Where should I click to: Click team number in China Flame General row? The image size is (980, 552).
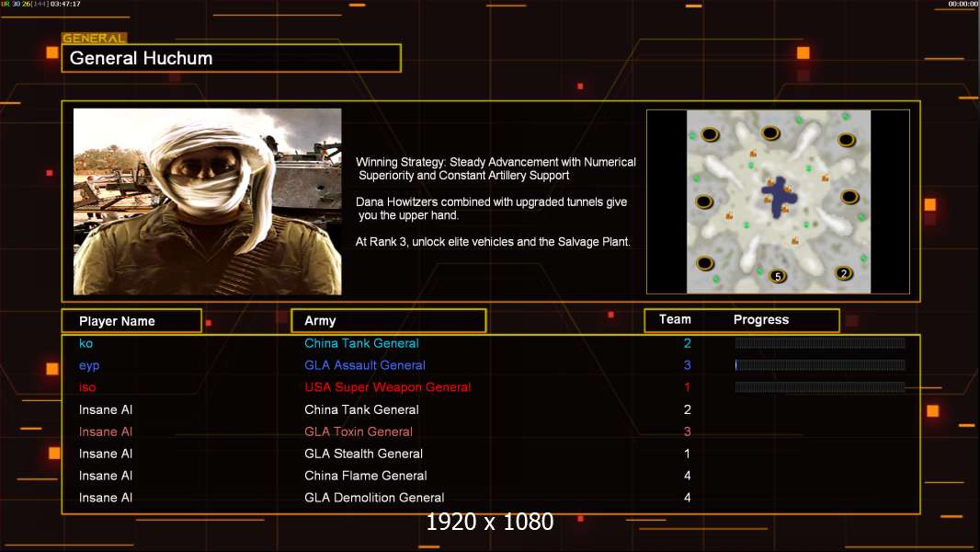688,476
